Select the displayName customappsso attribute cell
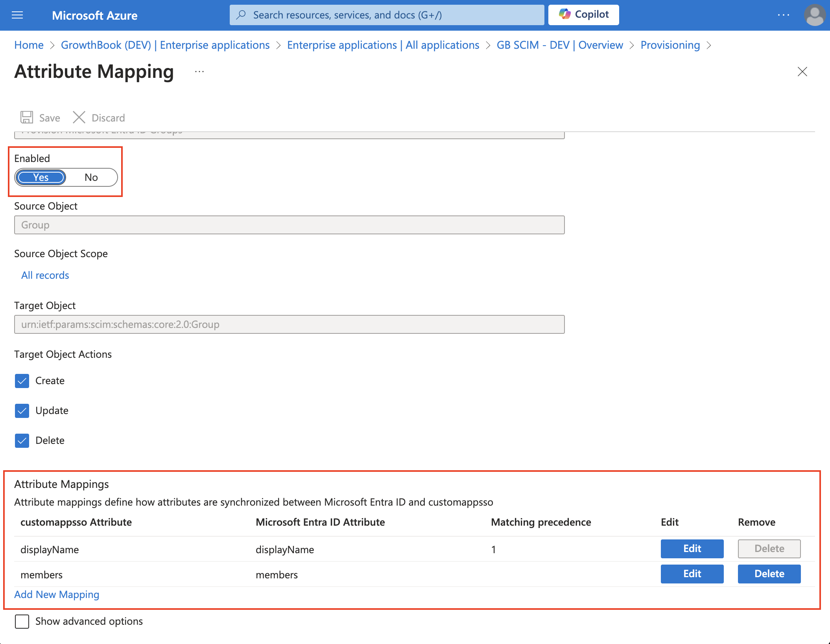The width and height of the screenshot is (830, 644). pos(50,550)
